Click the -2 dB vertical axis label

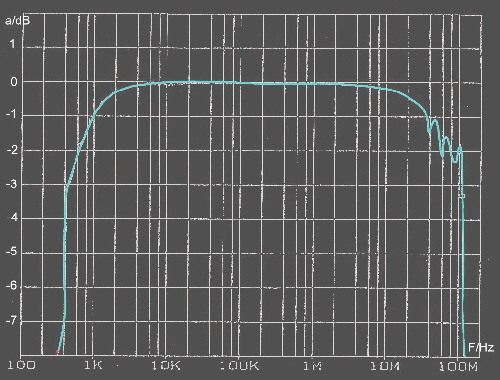click(11, 150)
